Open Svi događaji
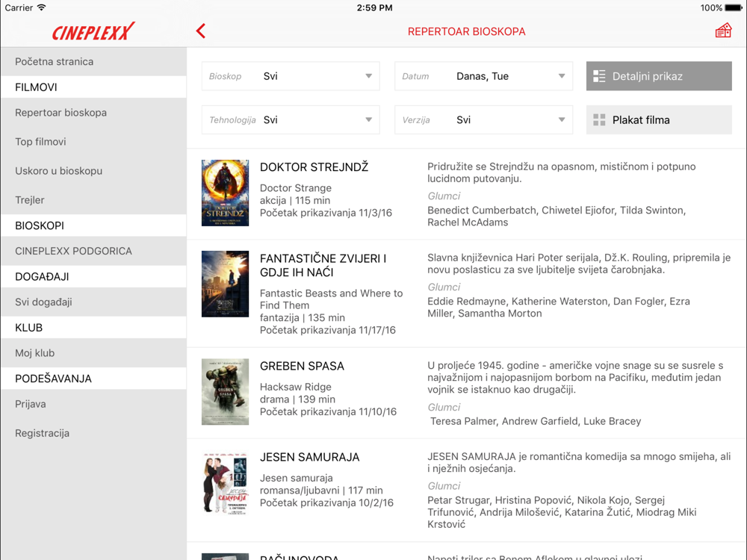Image resolution: width=747 pixels, height=560 pixels. point(93,302)
